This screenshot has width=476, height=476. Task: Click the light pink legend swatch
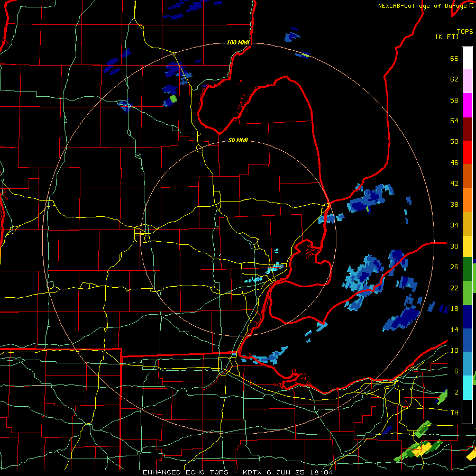click(x=467, y=81)
